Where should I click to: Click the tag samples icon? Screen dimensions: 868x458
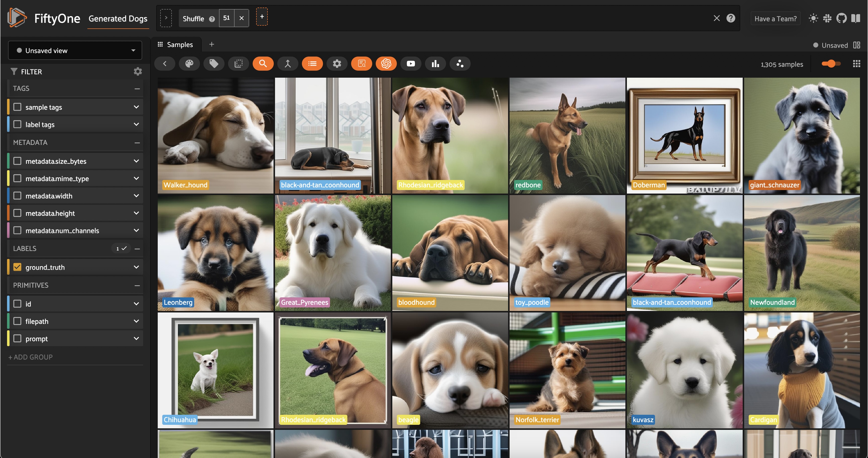[214, 64]
